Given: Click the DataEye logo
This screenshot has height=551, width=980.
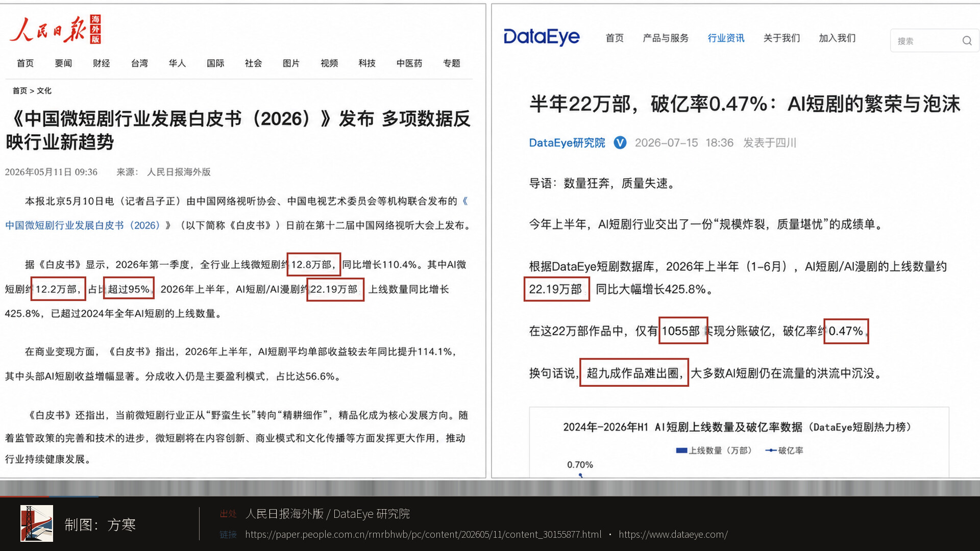Looking at the screenshot, I should [x=542, y=37].
